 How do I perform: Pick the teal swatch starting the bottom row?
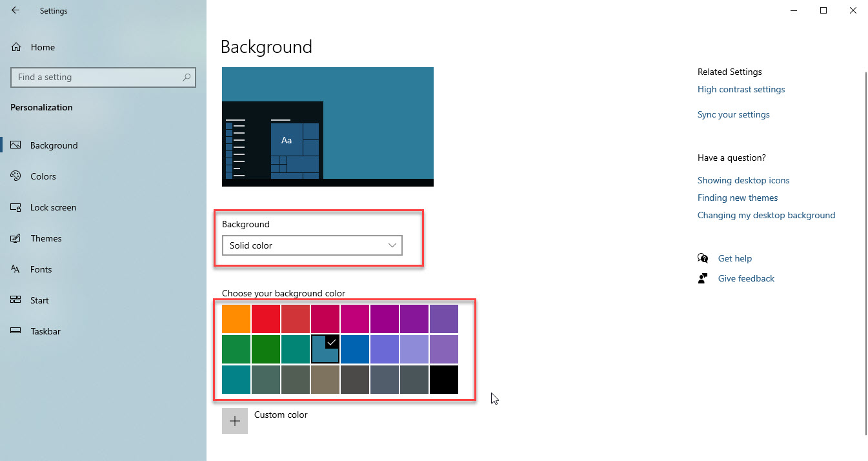(x=236, y=380)
